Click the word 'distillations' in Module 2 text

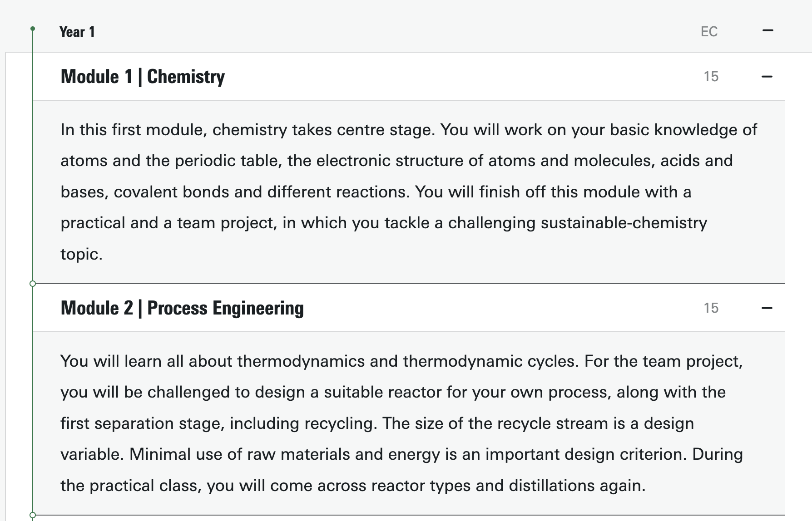coord(551,486)
